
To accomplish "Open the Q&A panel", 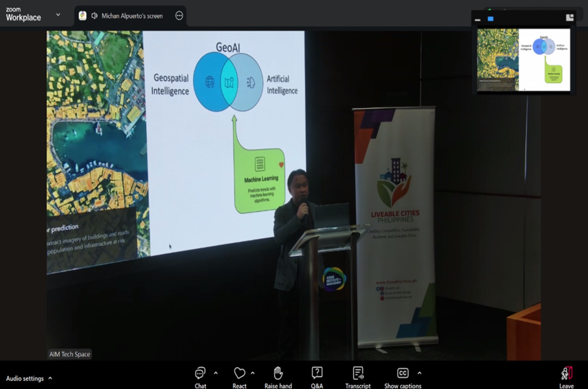I will click(317, 377).
